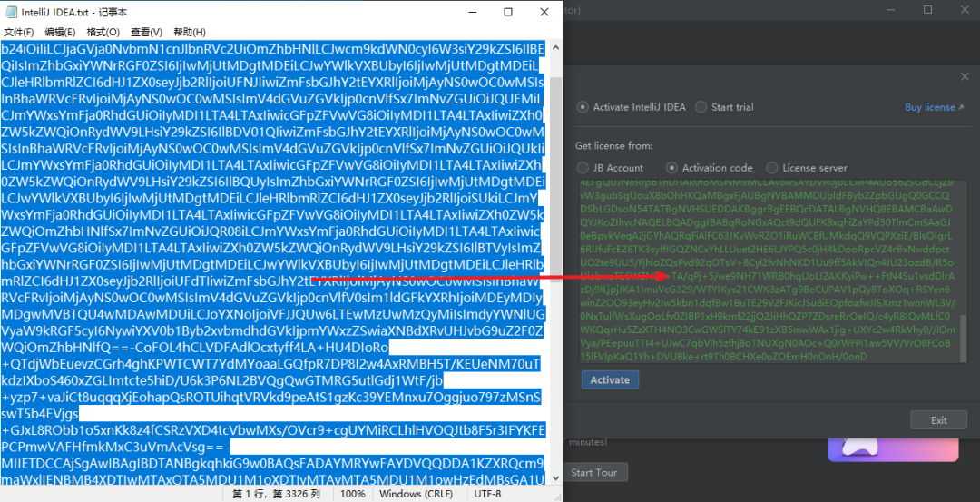Open the 查看(V) menu
980x502 pixels.
146,32
